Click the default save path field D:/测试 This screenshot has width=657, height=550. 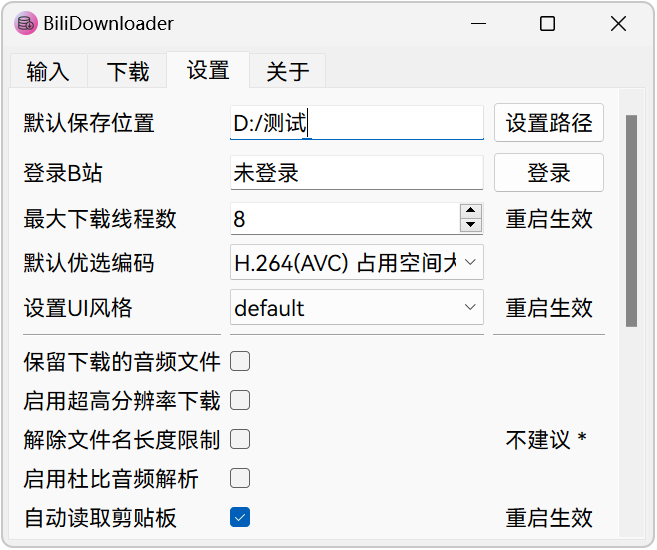(357, 123)
